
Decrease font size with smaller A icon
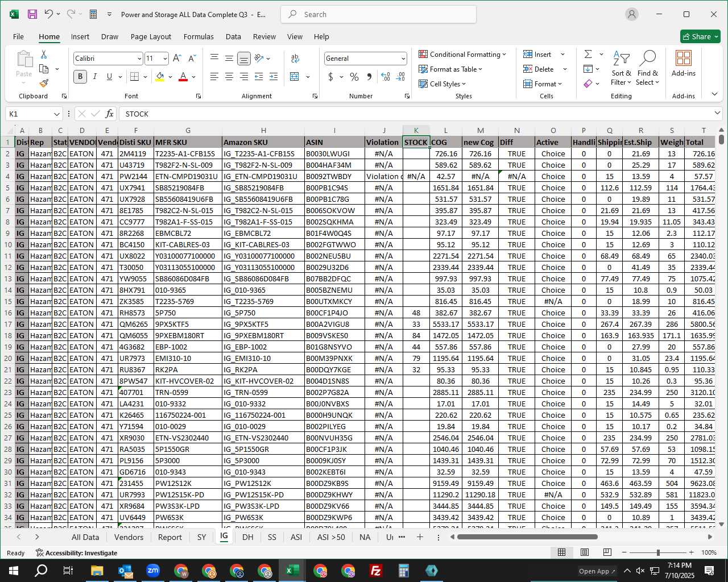[192, 59]
